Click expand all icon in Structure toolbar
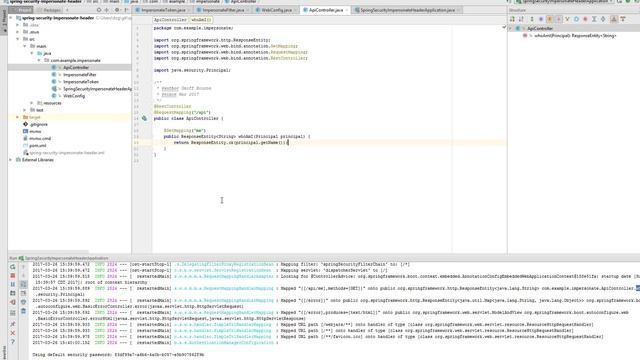The image size is (640, 360). [594, 19]
